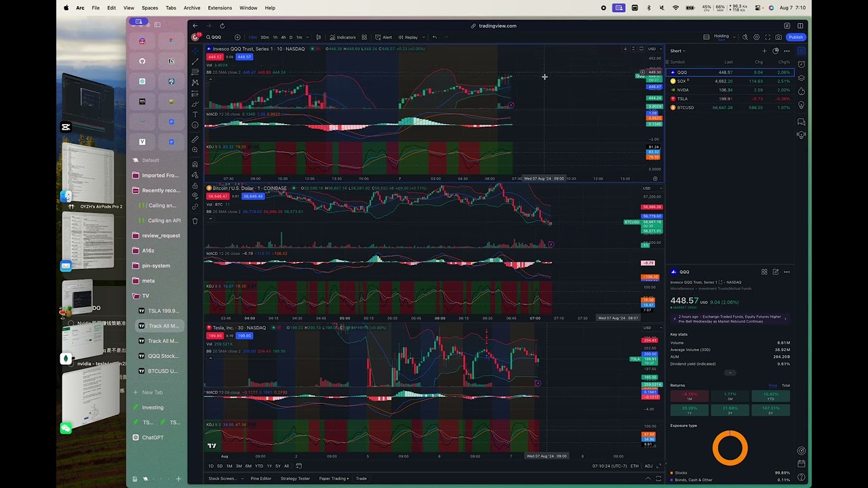Toggle ADJ adjusted data on the price scale
This screenshot has width=868, height=488.
(649, 466)
